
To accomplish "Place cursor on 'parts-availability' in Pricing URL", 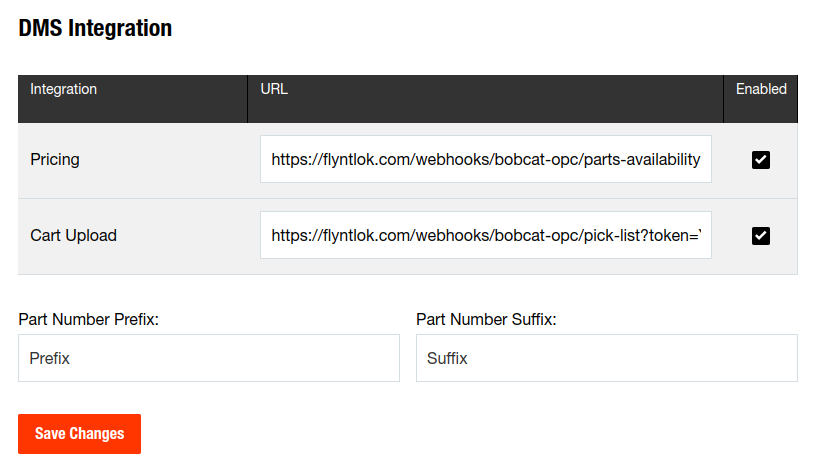I will click(642, 159).
